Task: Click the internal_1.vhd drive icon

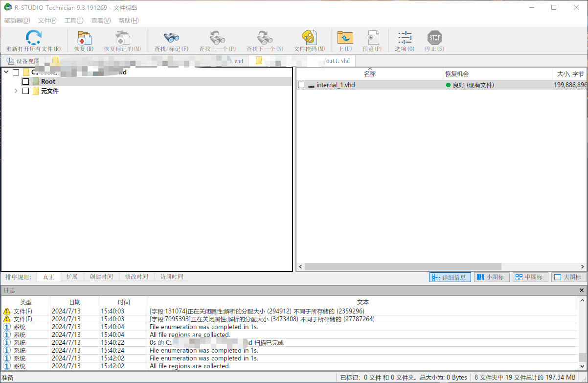Action: (311, 85)
